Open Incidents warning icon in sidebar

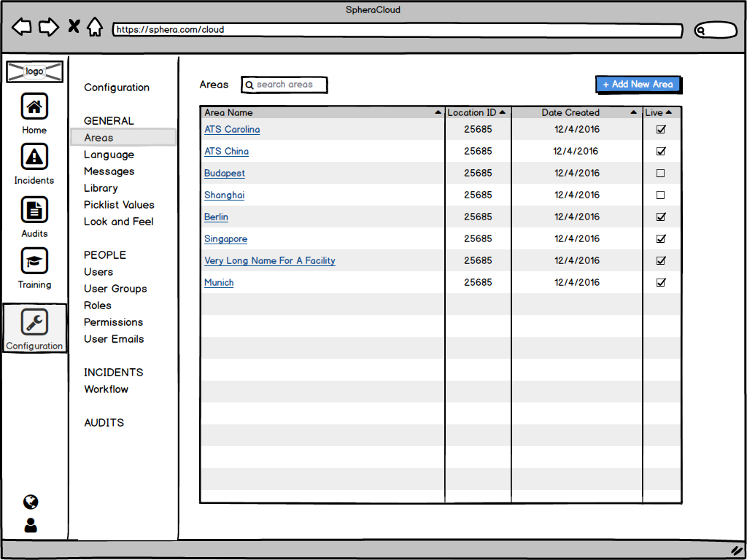pos(34,156)
